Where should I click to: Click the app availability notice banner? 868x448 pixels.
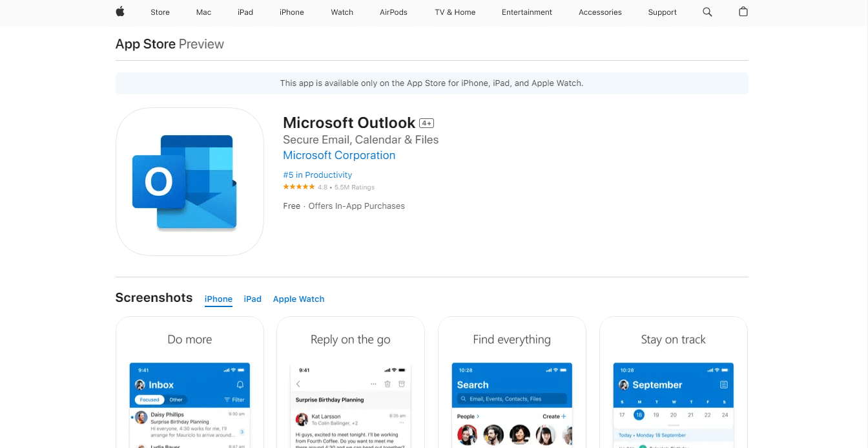pos(431,83)
